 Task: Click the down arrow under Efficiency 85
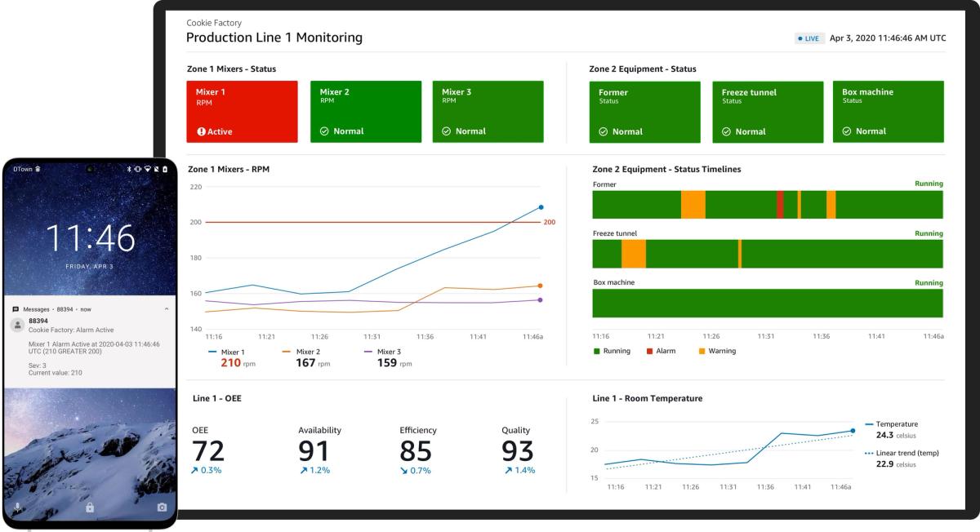tap(403, 470)
